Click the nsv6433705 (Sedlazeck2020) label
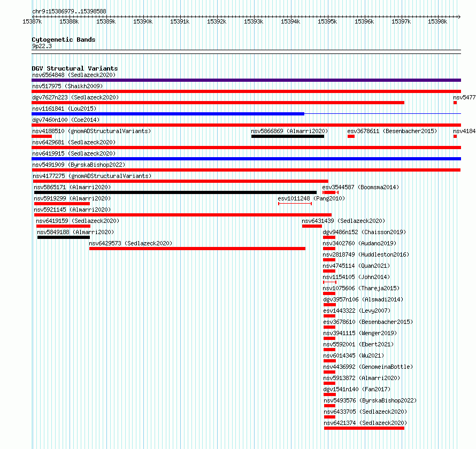 [x=365, y=412]
